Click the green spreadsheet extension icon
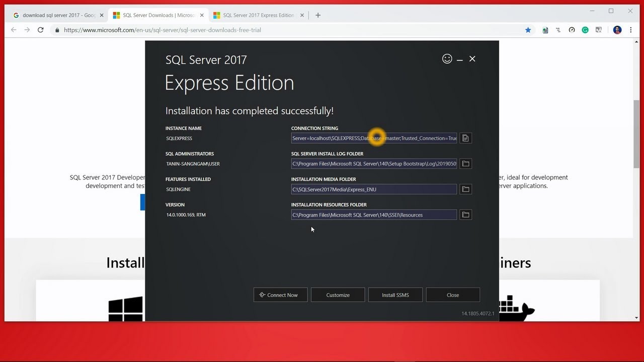This screenshot has height=362, width=644. coord(545,30)
